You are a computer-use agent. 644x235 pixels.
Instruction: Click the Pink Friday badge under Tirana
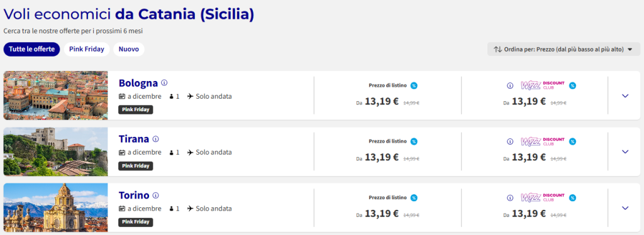[136, 166]
